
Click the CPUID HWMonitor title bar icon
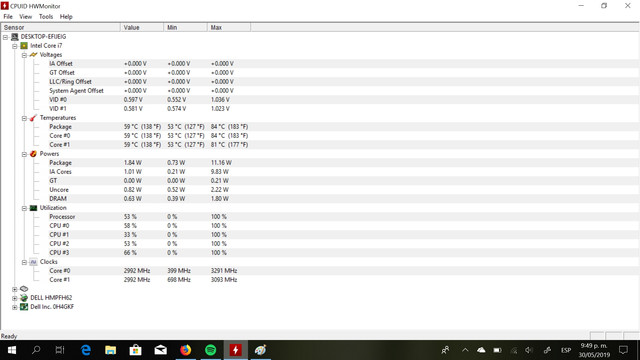(4, 6)
